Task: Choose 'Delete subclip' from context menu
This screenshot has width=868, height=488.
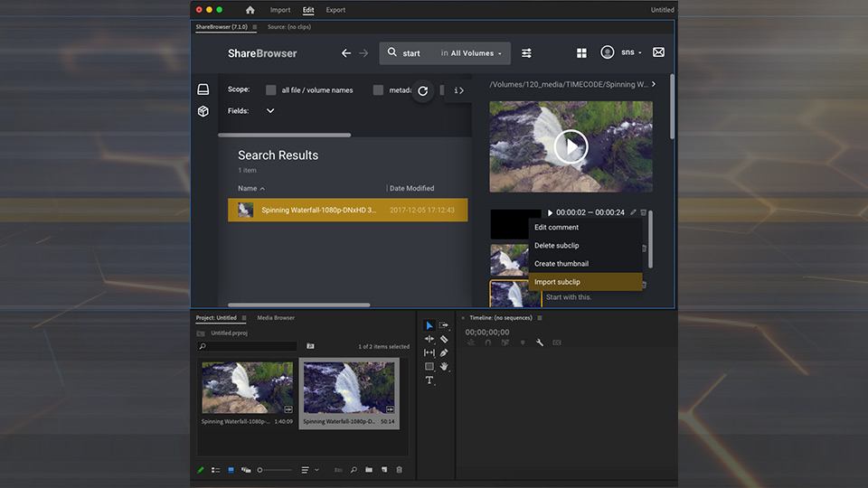Action: (585, 246)
